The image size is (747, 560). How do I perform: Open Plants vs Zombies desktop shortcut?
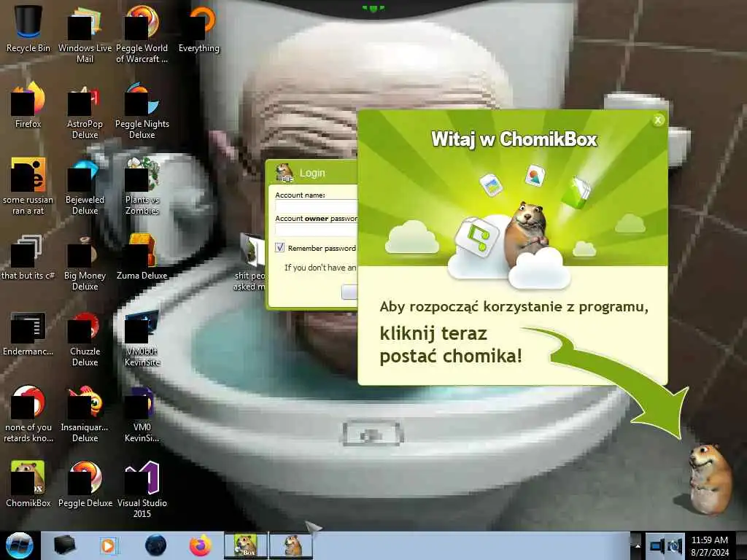(x=142, y=186)
